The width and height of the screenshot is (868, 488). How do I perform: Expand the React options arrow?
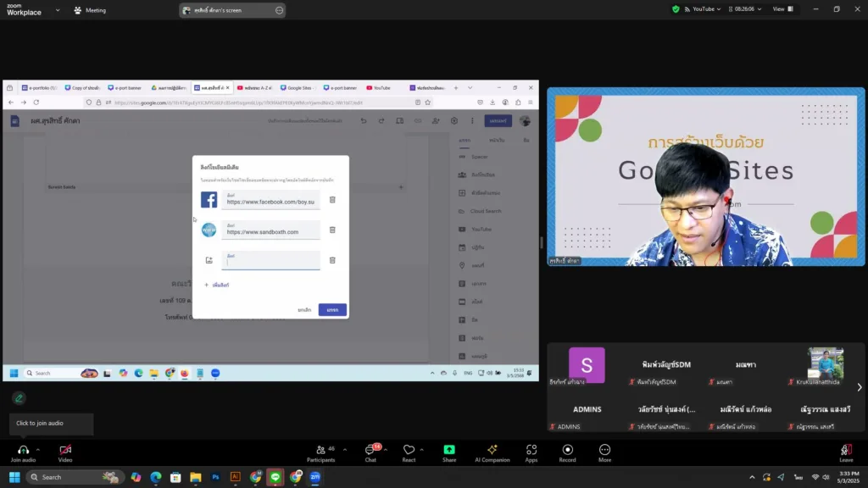(x=421, y=450)
